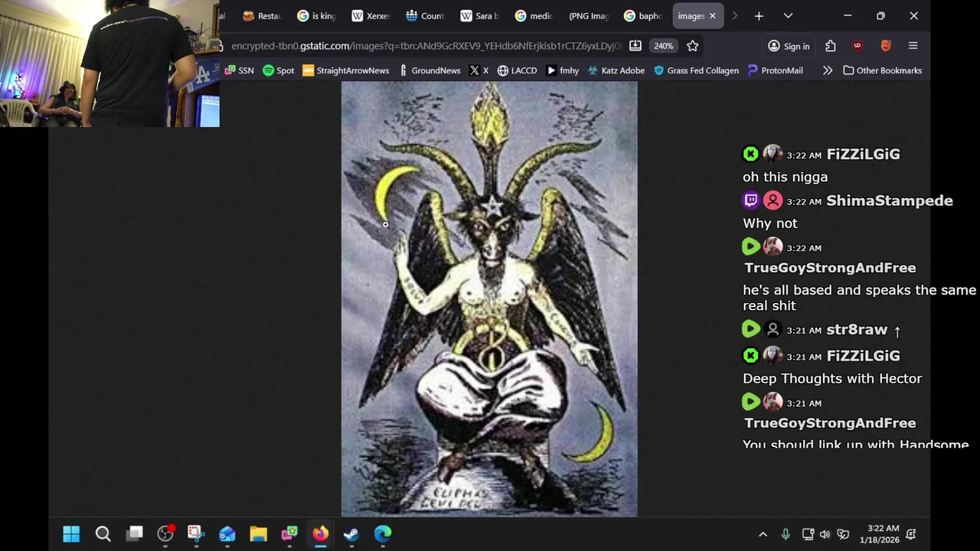The image size is (980, 551).
Task: Open a new browser tab
Action: point(759,15)
